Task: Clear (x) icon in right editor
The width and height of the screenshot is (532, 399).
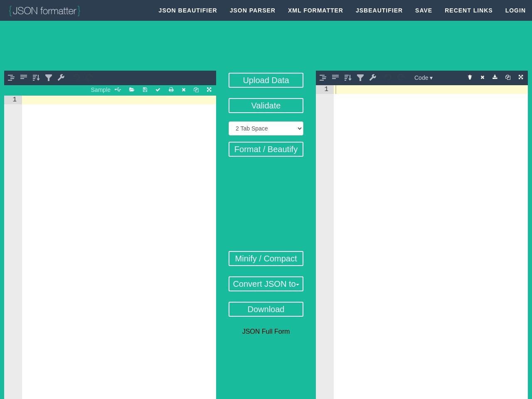Action: pyautogui.click(x=483, y=77)
